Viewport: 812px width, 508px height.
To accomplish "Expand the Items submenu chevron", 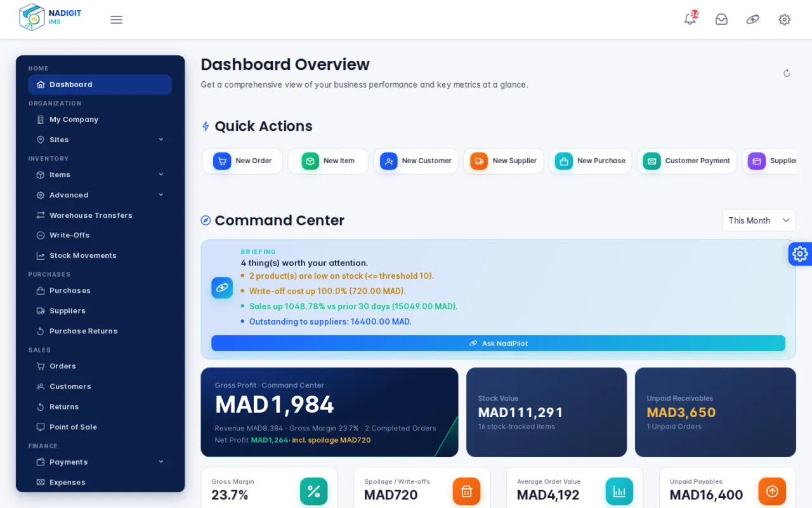I will pos(161,175).
